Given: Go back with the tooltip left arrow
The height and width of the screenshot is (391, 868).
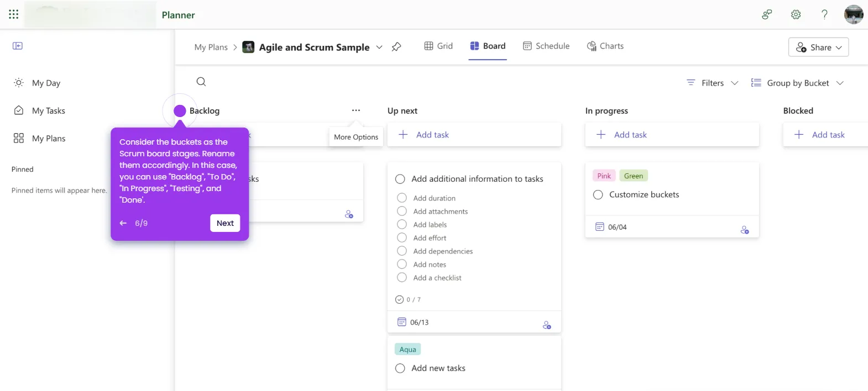Looking at the screenshot, I should coord(123,223).
